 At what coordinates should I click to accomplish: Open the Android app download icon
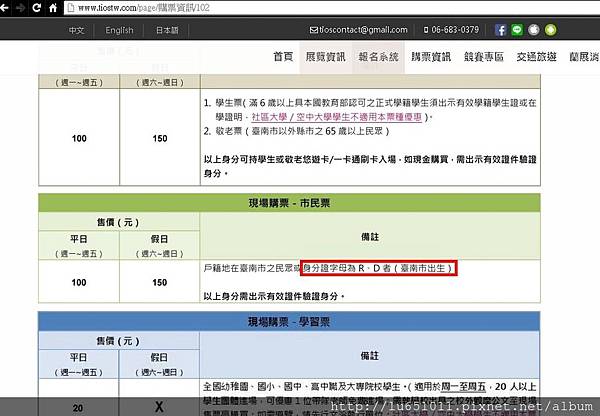551,30
